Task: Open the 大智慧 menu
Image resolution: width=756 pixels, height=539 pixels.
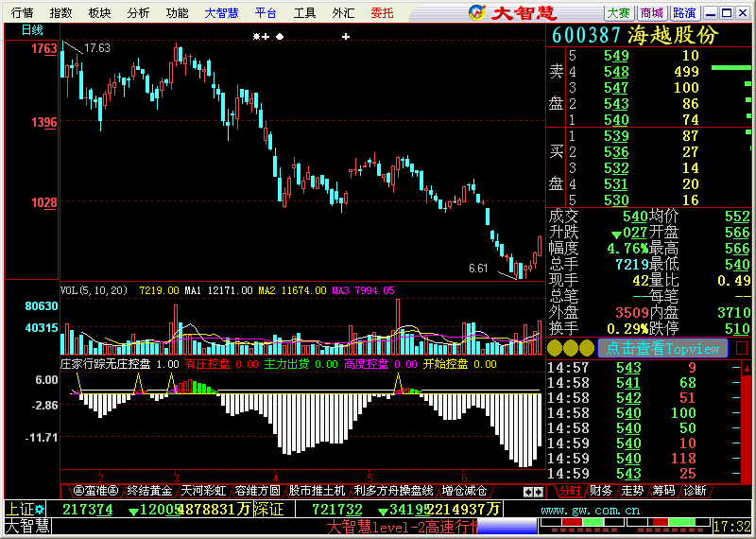Action: pos(221,13)
